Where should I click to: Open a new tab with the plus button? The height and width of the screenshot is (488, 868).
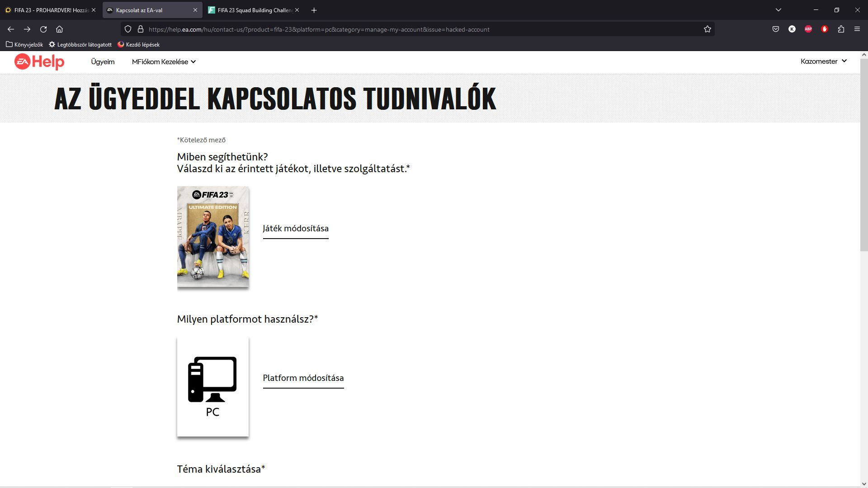pos(314,10)
